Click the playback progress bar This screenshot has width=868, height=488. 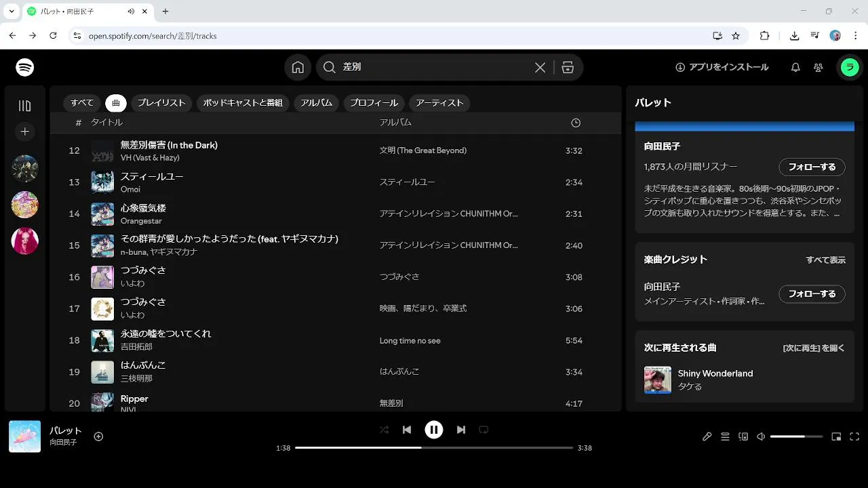[x=434, y=447]
